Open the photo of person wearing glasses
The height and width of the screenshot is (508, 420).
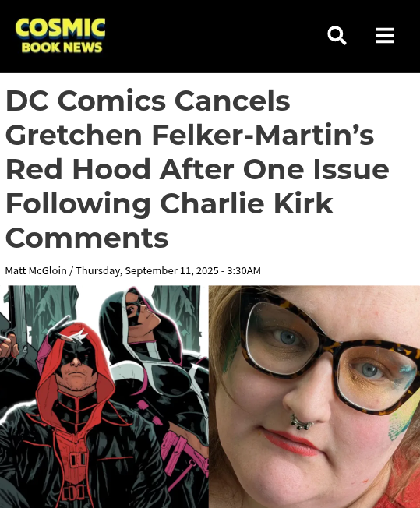click(314, 397)
